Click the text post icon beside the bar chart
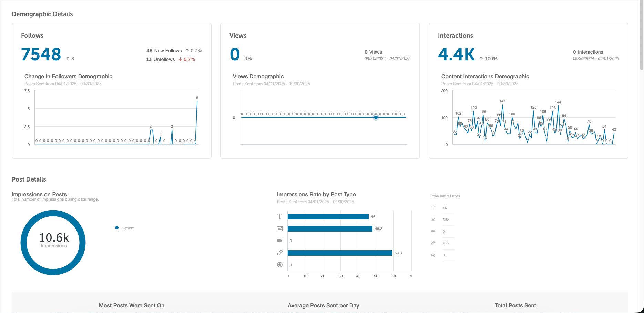The height and width of the screenshot is (313, 644). coord(280,217)
